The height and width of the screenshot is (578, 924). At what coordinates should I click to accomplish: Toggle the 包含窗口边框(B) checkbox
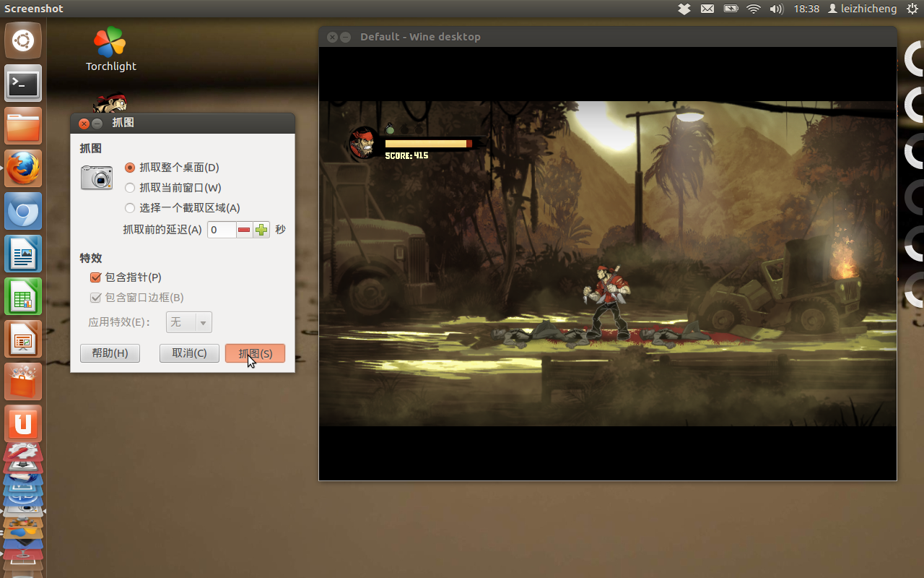pos(136,297)
